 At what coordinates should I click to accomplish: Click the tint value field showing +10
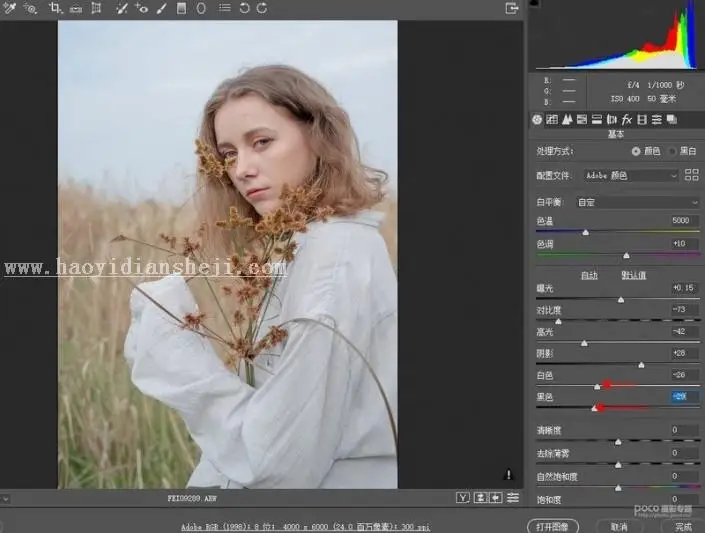click(x=683, y=244)
